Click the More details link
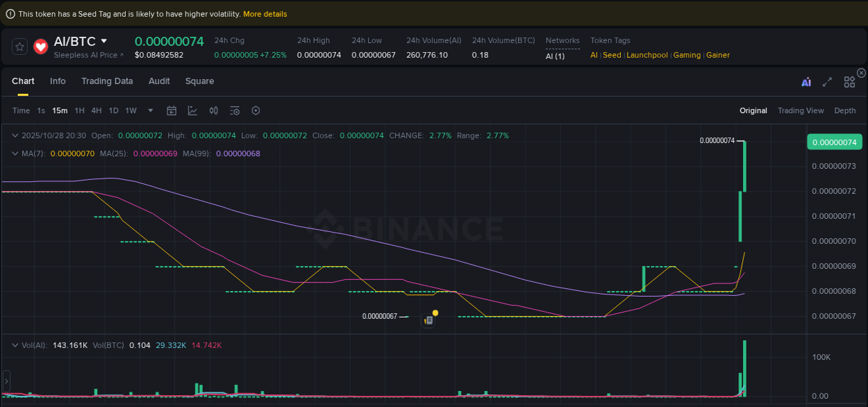This screenshot has width=868, height=407. point(265,13)
